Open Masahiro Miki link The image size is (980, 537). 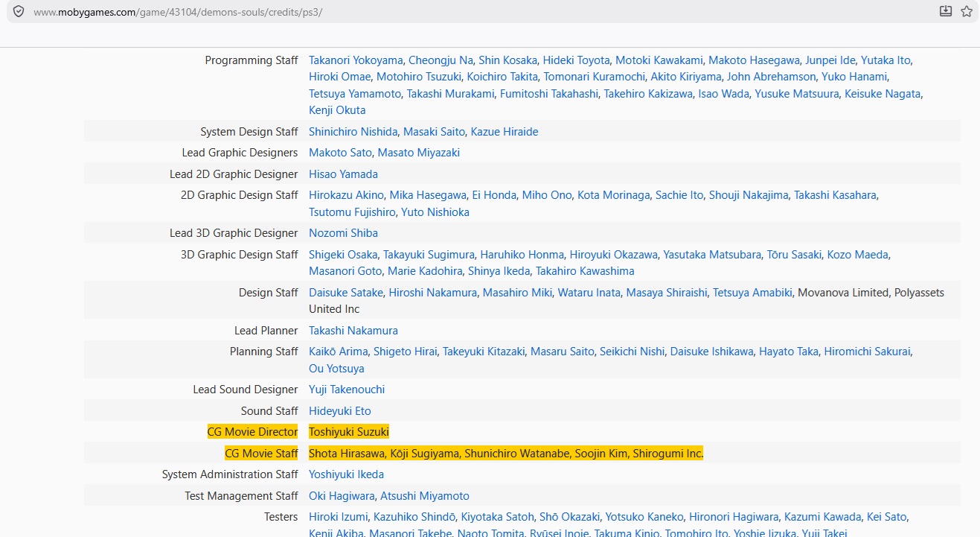pos(518,293)
